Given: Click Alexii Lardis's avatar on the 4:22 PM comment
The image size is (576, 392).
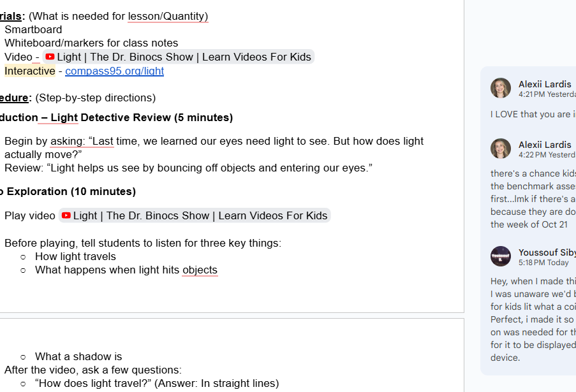Looking at the screenshot, I should coord(501,149).
